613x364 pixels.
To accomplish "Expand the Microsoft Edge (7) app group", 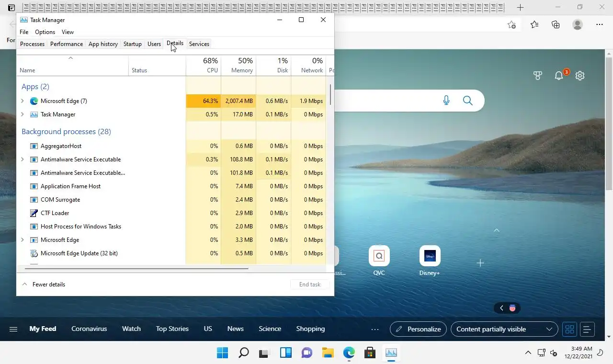I will pos(22,101).
